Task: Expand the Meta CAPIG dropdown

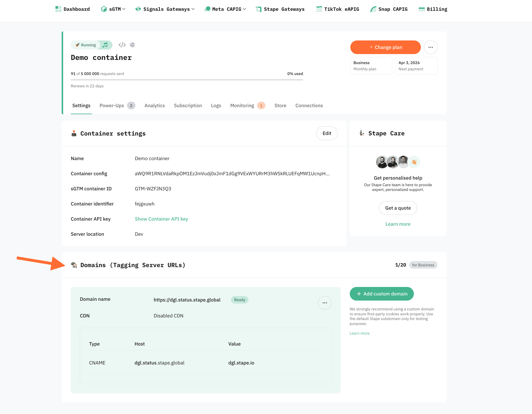Action: coord(225,9)
